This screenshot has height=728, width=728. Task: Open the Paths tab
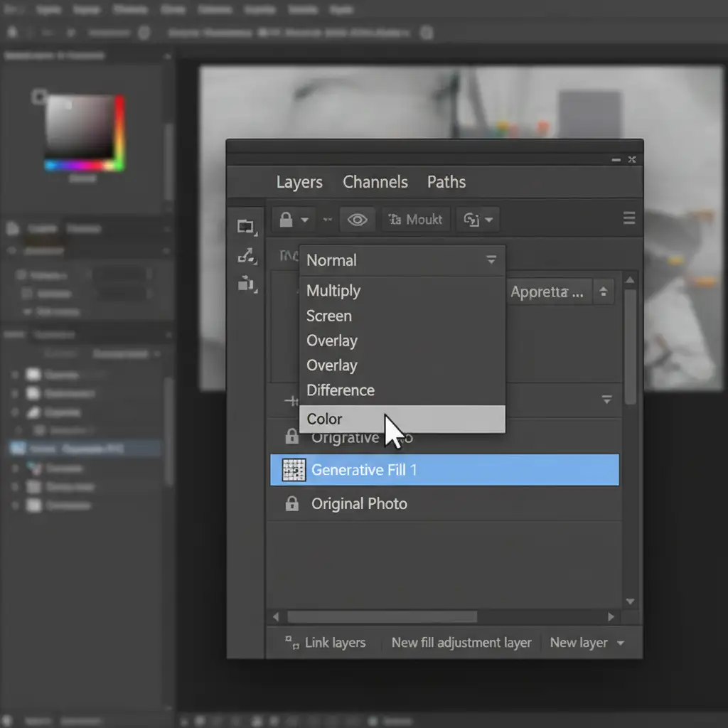[x=446, y=182]
